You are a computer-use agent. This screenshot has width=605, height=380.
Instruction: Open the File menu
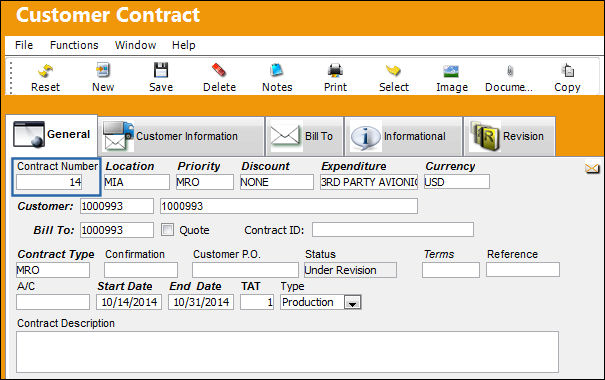pos(24,45)
